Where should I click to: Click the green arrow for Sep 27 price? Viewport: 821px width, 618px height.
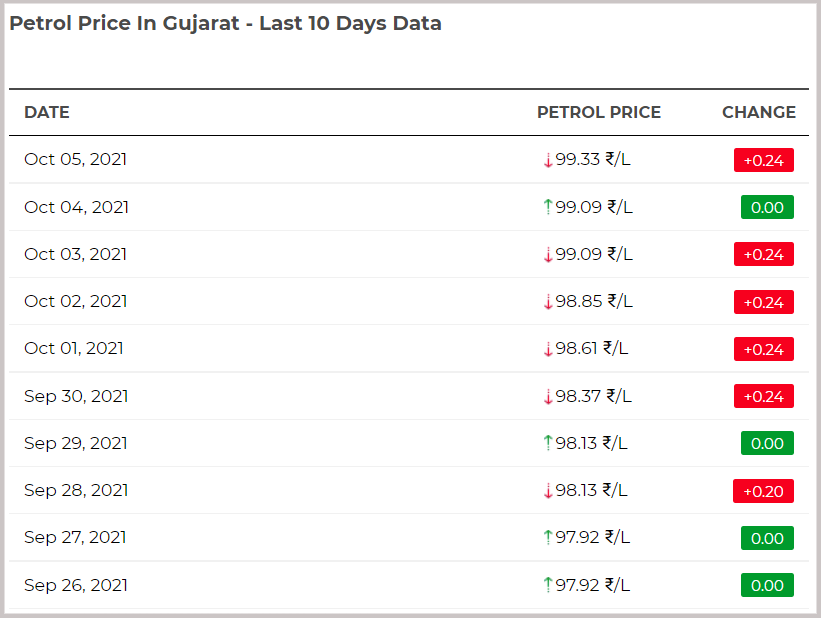click(x=548, y=537)
